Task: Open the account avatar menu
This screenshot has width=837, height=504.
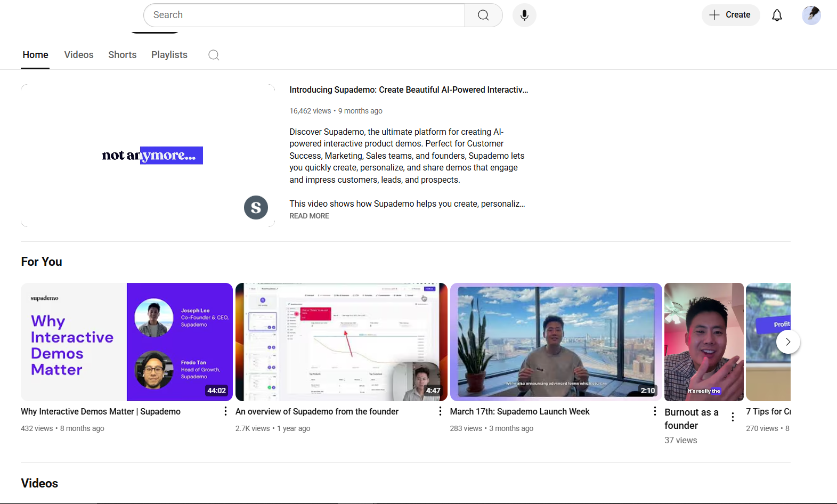Action: pyautogui.click(x=811, y=15)
